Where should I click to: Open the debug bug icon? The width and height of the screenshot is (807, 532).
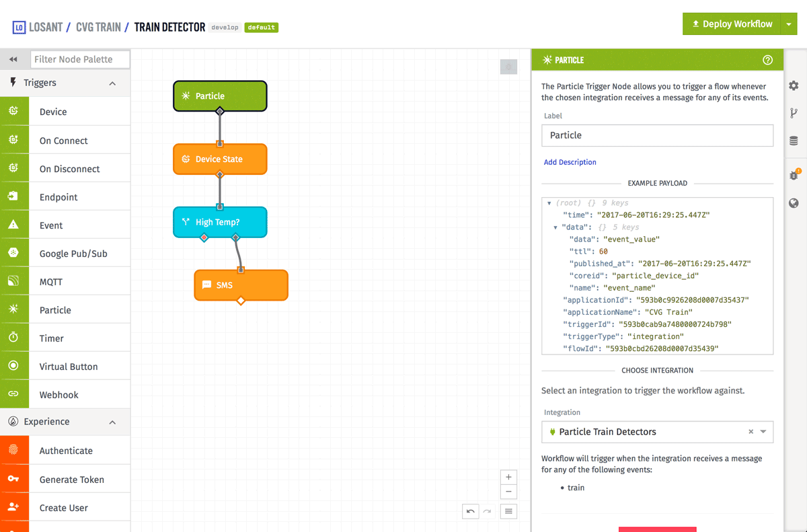(x=794, y=175)
